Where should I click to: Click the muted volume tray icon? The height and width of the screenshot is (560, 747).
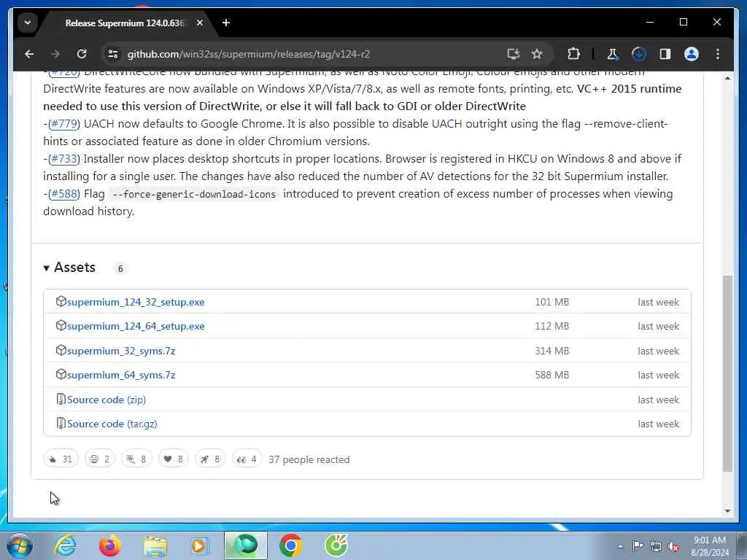[x=673, y=546]
